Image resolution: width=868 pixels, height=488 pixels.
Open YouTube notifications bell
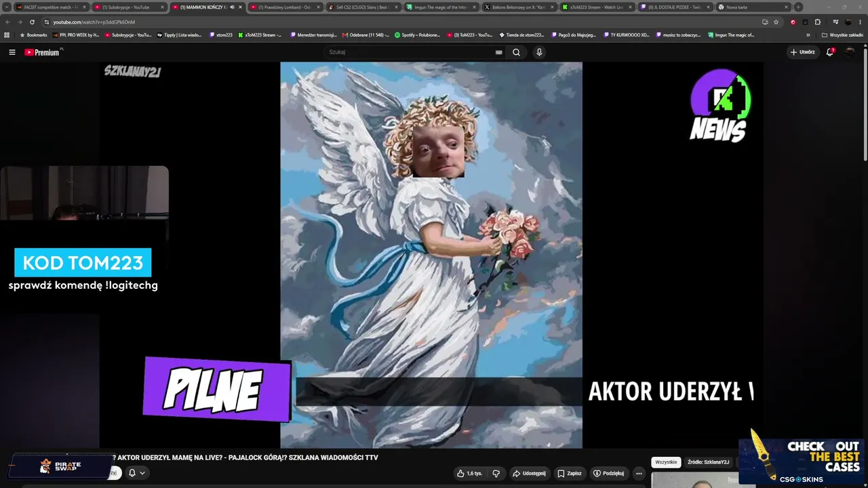(x=829, y=52)
